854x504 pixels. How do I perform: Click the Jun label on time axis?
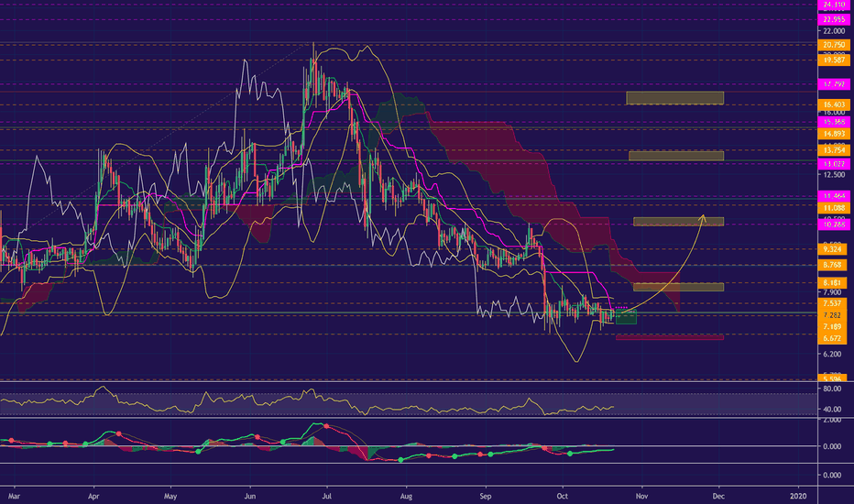(x=250, y=497)
